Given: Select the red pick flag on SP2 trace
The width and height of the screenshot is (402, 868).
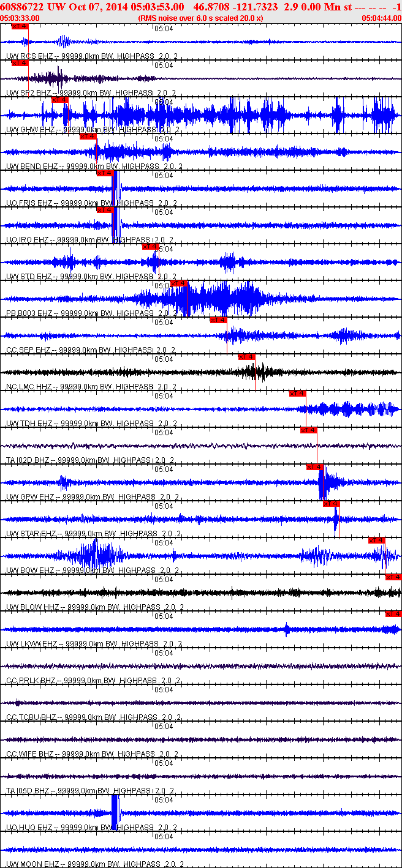Looking at the screenshot, I should point(20,63).
